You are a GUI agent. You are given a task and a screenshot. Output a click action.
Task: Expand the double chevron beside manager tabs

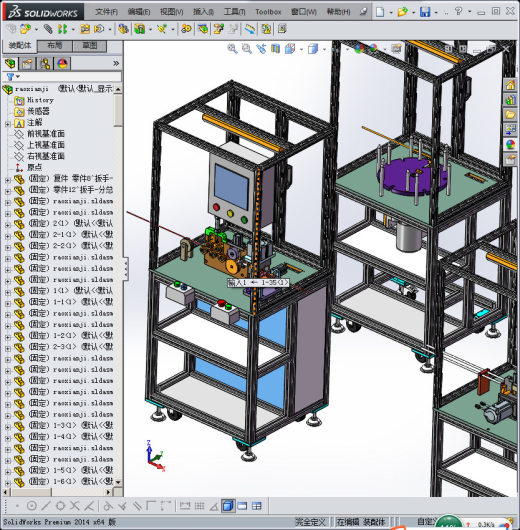coord(116,64)
